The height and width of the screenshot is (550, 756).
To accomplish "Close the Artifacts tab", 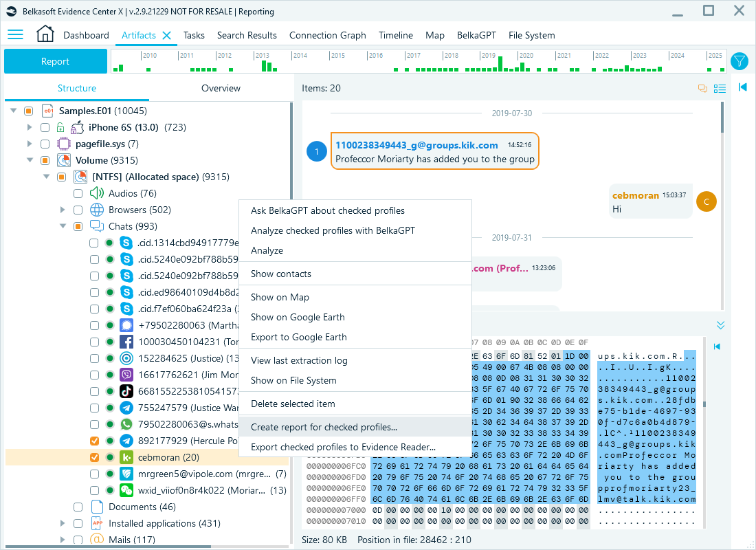I will pos(166,35).
